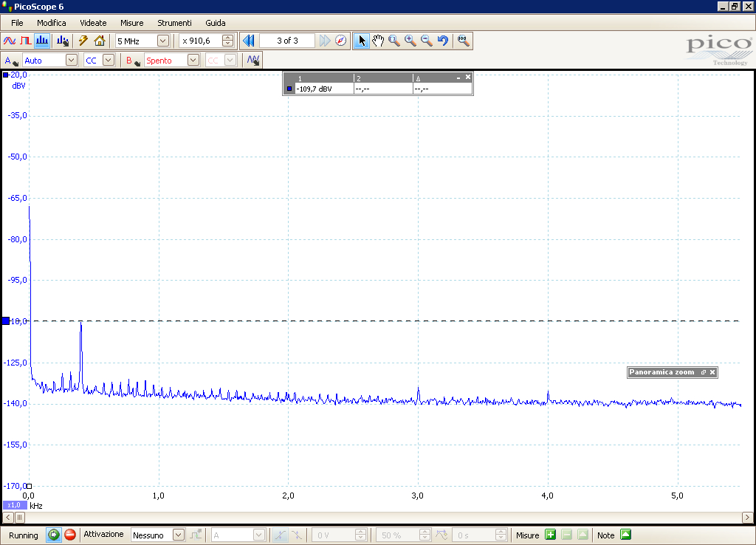Select the Zoom-out tool
The height and width of the screenshot is (545, 756).
427,41
